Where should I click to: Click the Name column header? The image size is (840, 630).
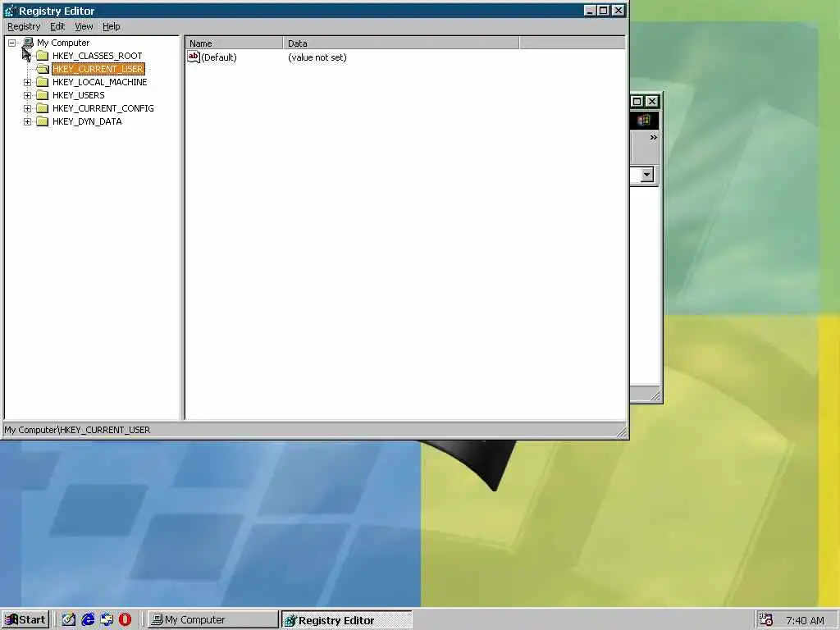234,43
